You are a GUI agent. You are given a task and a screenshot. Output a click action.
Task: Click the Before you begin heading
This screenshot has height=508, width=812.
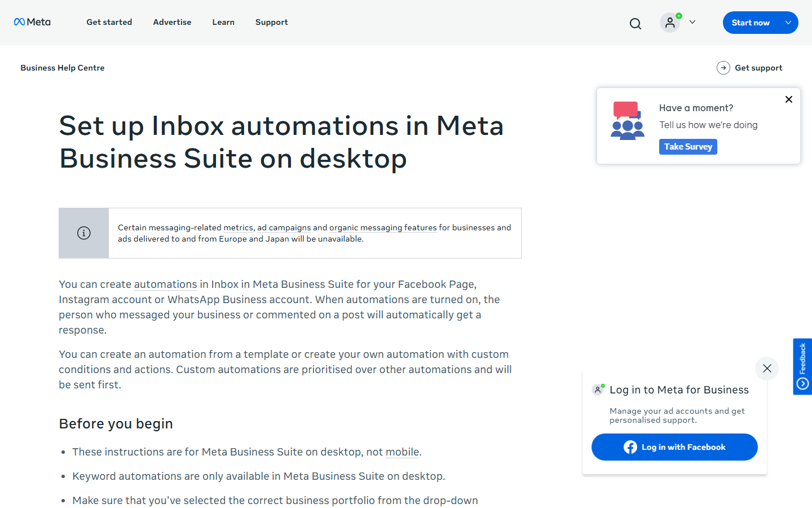coord(116,424)
